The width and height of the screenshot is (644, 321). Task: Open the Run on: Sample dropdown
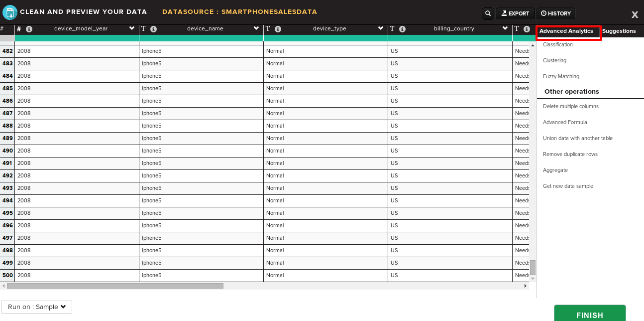37,307
